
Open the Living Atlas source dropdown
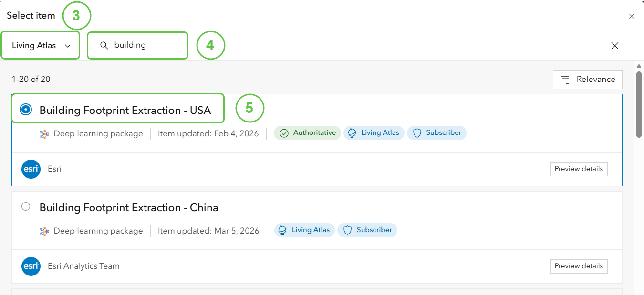click(x=41, y=46)
